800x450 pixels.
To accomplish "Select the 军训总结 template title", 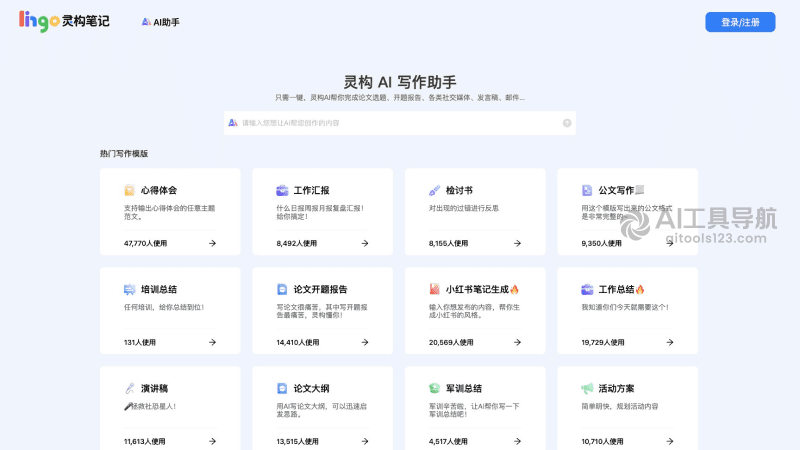I will click(464, 388).
